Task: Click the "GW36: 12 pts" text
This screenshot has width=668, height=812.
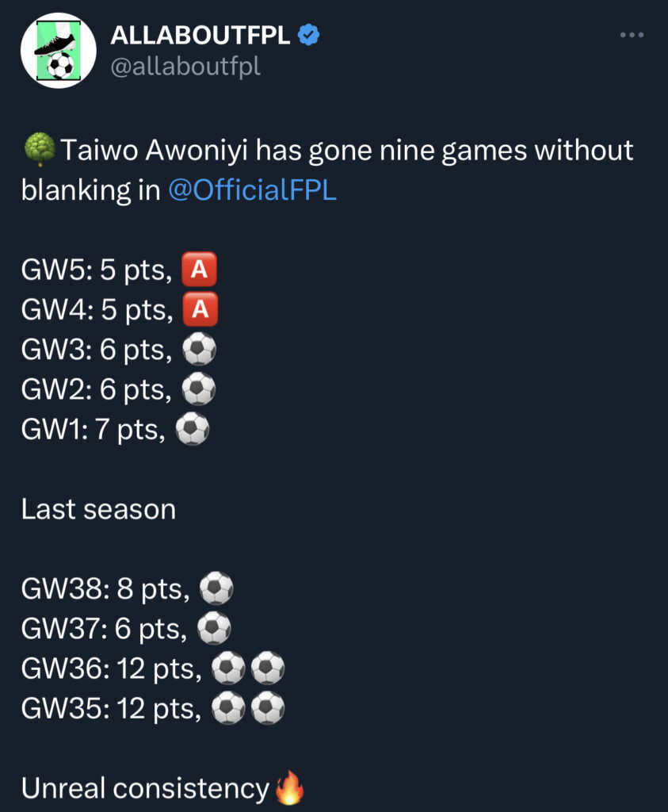Action: click(x=111, y=669)
